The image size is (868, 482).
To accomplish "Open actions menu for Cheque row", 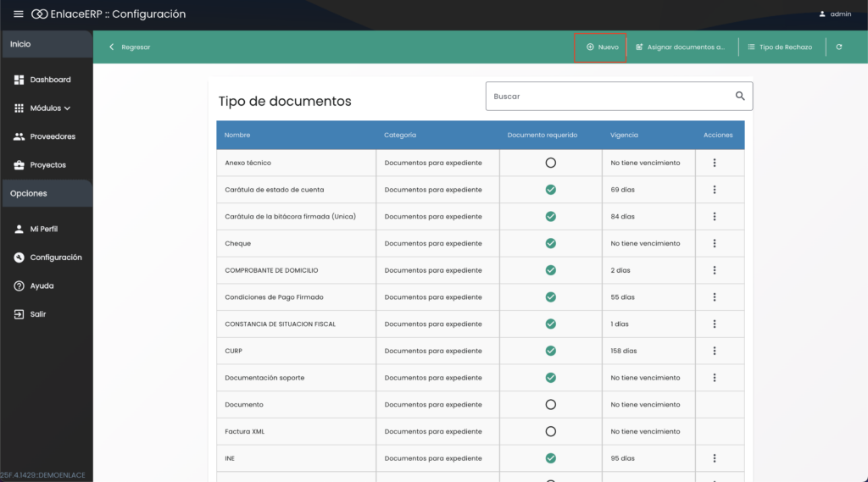I will coord(715,243).
